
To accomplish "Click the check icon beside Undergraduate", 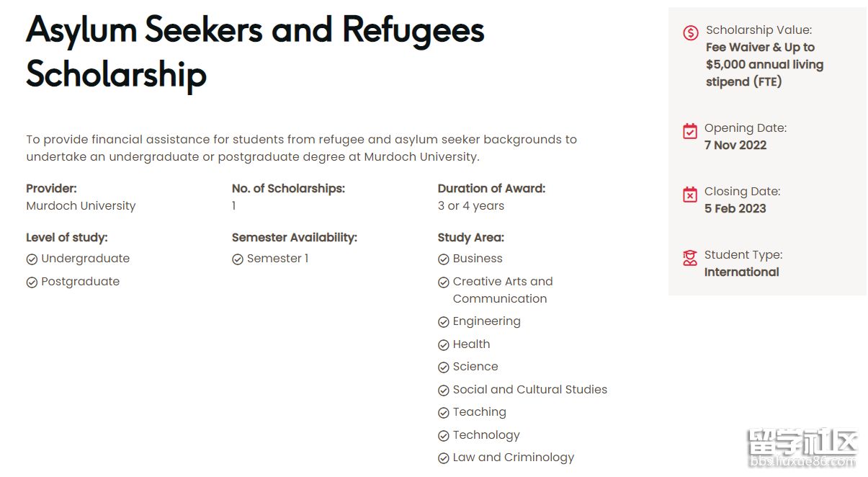I will 32,259.
